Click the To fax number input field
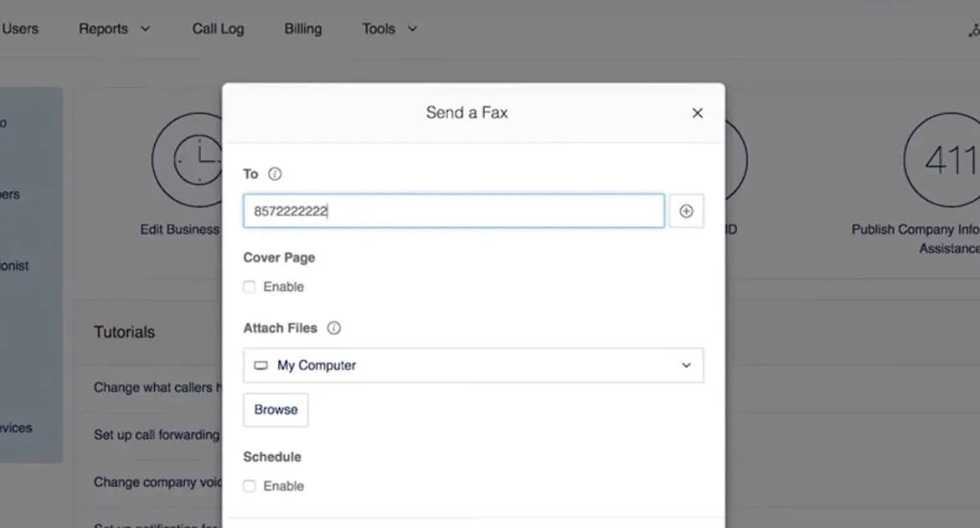Image resolution: width=980 pixels, height=528 pixels. tap(453, 211)
